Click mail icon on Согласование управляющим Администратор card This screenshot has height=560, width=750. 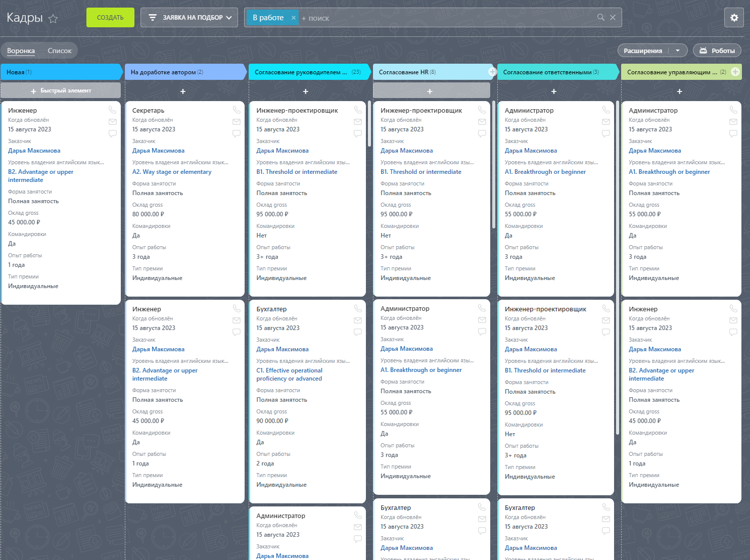[733, 122]
